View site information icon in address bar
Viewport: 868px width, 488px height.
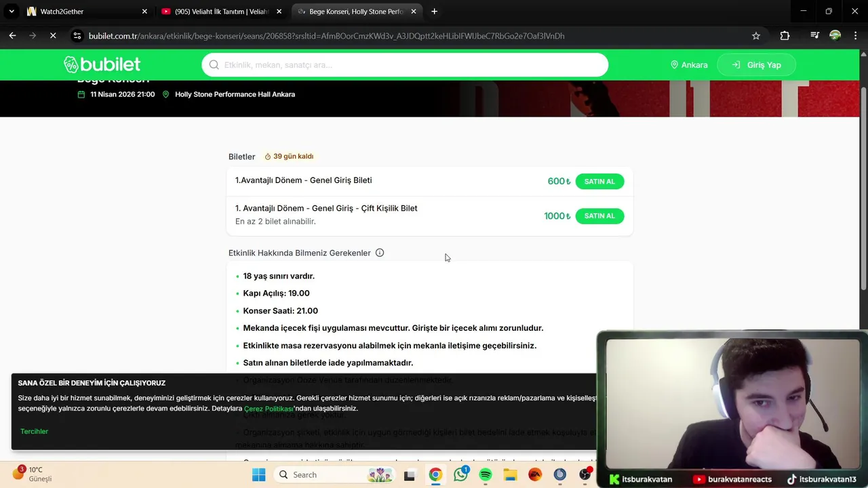tap(77, 36)
